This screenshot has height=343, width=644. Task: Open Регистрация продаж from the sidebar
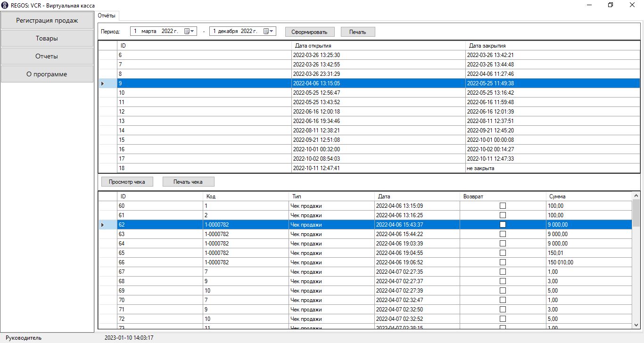47,21
